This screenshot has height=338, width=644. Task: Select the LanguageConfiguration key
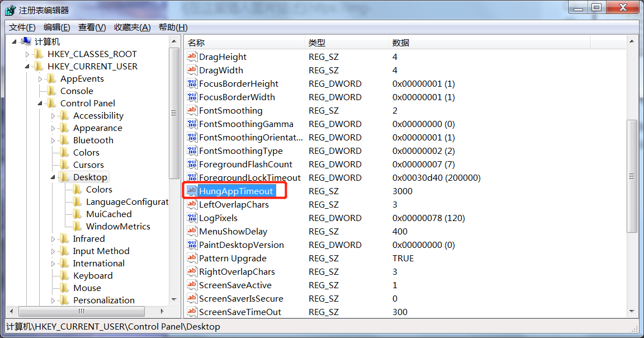click(x=127, y=202)
